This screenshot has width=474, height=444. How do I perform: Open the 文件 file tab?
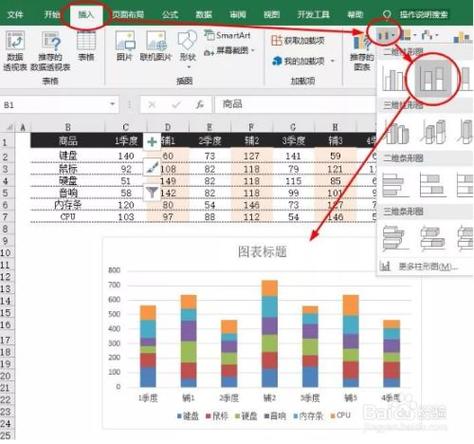(x=15, y=14)
